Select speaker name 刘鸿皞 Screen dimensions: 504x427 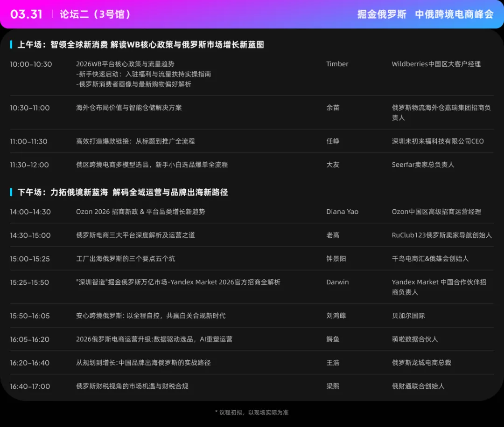(336, 316)
